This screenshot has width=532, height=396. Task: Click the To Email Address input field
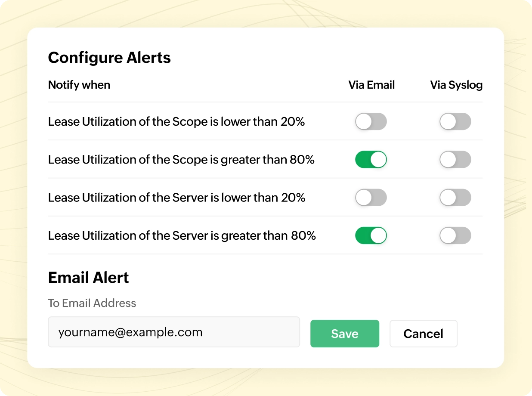pos(173,332)
